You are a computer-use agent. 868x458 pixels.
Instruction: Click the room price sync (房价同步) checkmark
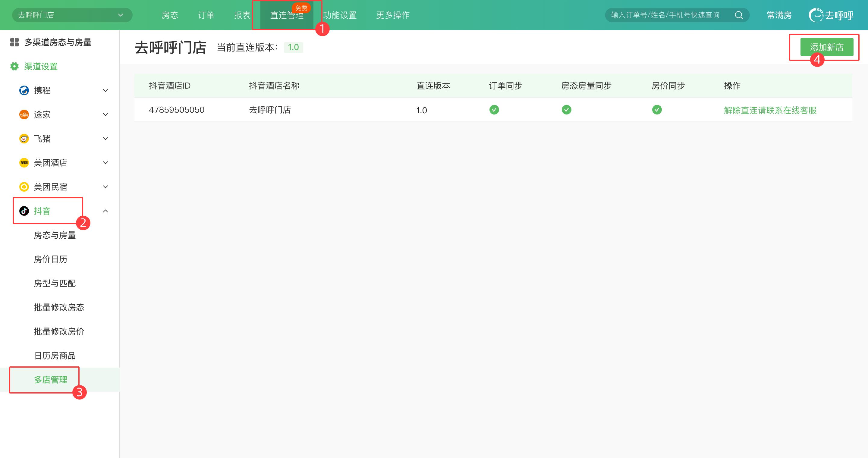[657, 110]
